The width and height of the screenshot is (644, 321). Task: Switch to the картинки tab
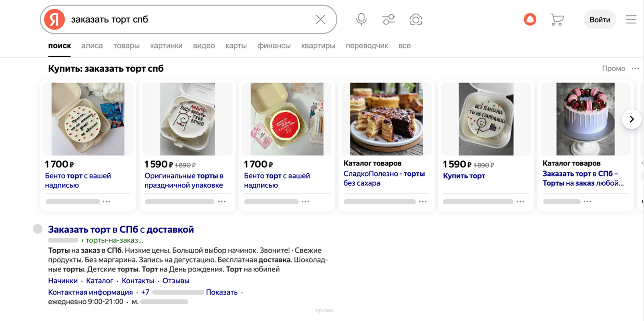click(x=166, y=46)
